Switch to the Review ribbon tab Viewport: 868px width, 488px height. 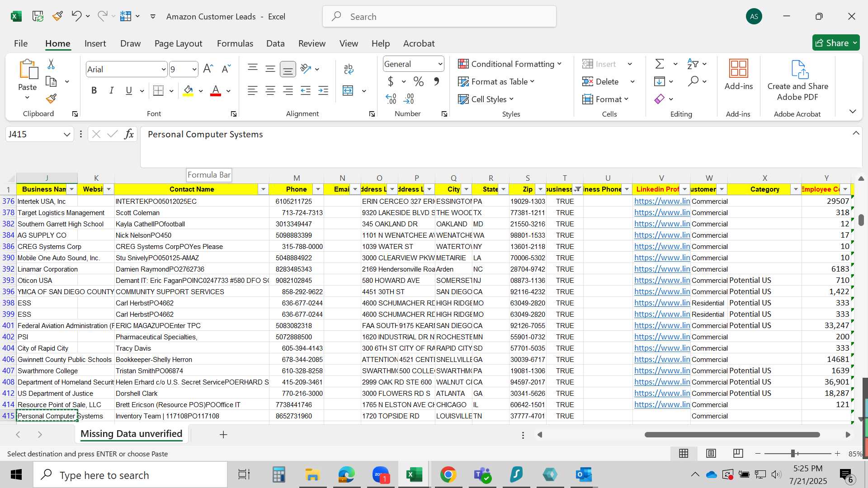[x=312, y=43]
